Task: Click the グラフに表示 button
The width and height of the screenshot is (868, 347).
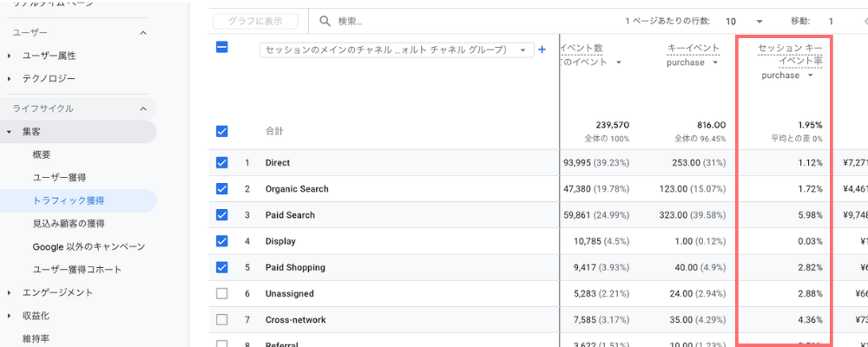Action: (x=256, y=22)
